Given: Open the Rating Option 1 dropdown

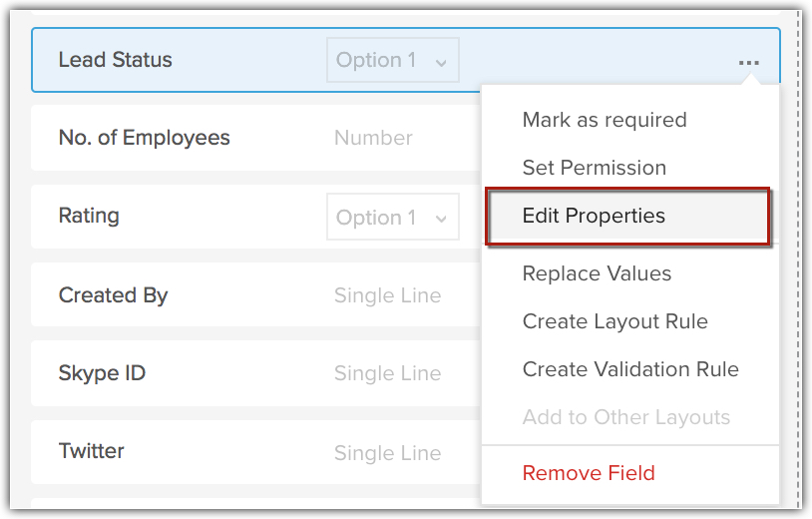Looking at the screenshot, I should click(x=392, y=218).
